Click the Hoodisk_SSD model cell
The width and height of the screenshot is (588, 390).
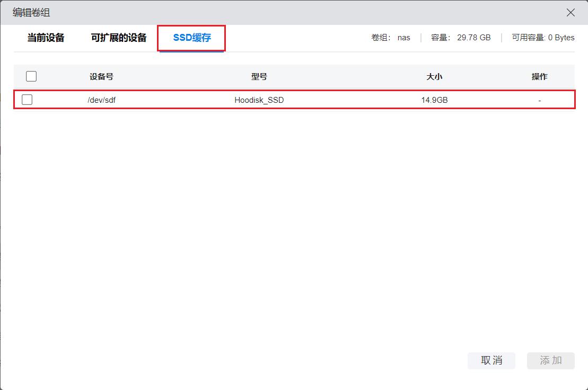pyautogui.click(x=259, y=100)
